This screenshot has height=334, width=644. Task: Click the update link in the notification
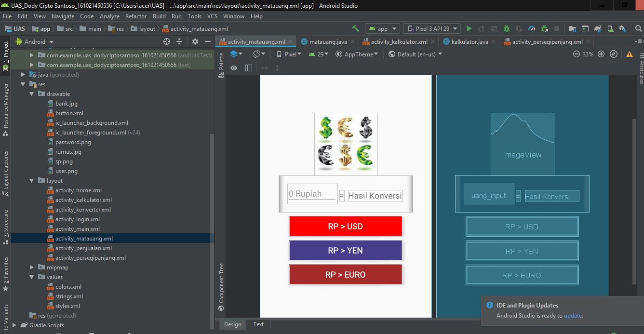tap(573, 315)
